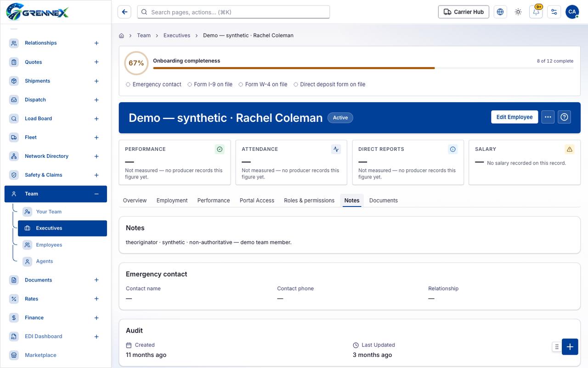Go to Executives breadcrumb link
This screenshot has height=368, width=588.
click(x=177, y=35)
